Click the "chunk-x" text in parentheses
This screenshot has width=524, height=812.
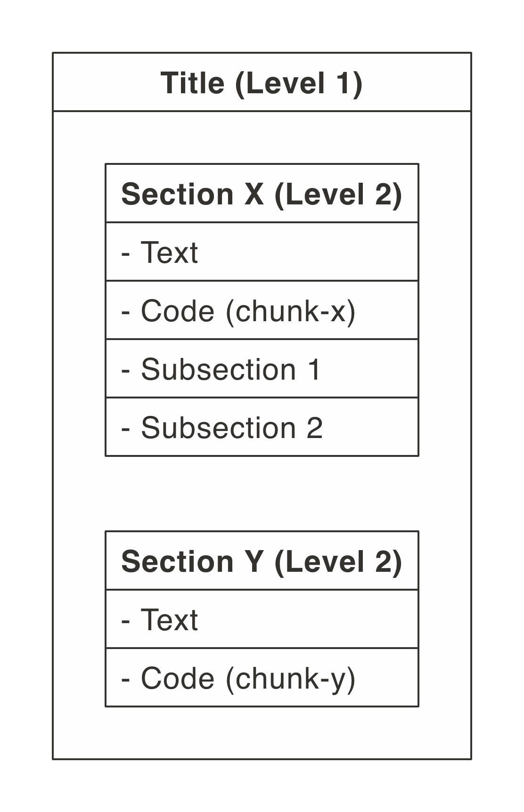(x=290, y=311)
